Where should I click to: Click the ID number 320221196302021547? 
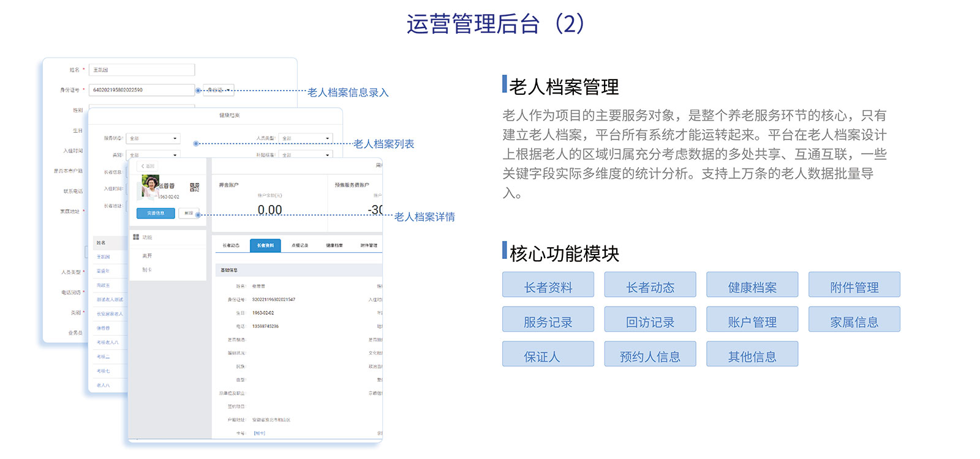[274, 300]
